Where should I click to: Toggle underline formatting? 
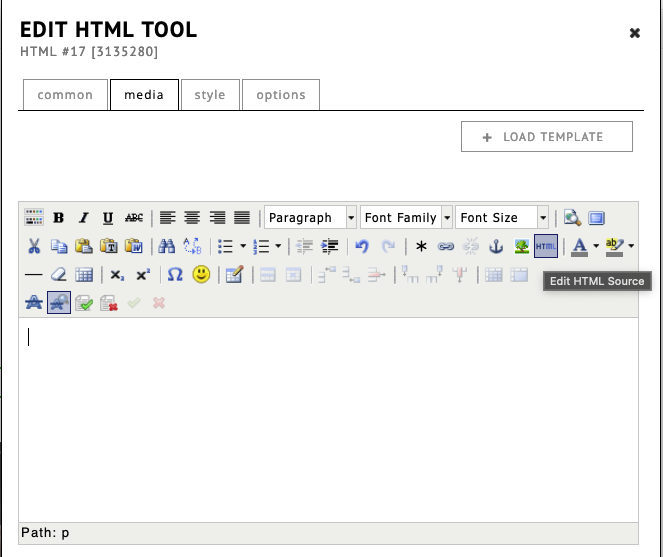(108, 218)
